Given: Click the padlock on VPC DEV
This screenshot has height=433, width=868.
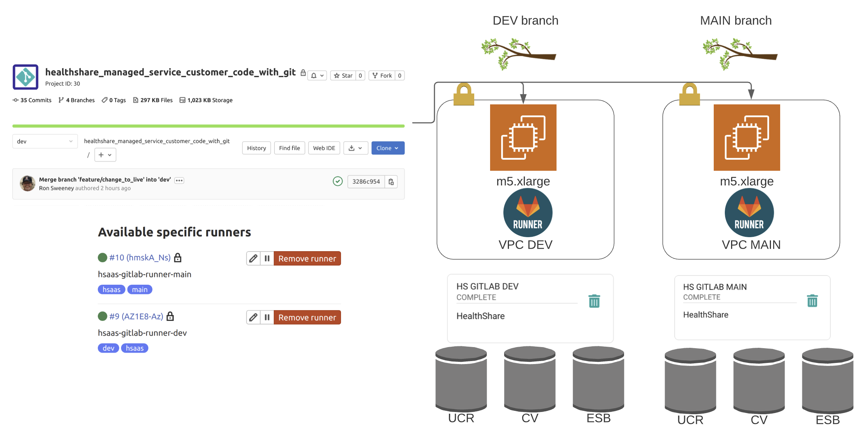Looking at the screenshot, I should 464,94.
